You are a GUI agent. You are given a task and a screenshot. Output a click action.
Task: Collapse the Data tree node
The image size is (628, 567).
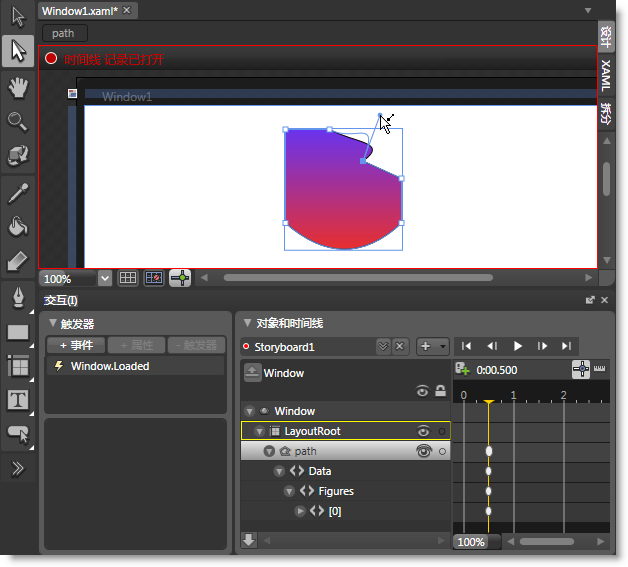pos(280,471)
